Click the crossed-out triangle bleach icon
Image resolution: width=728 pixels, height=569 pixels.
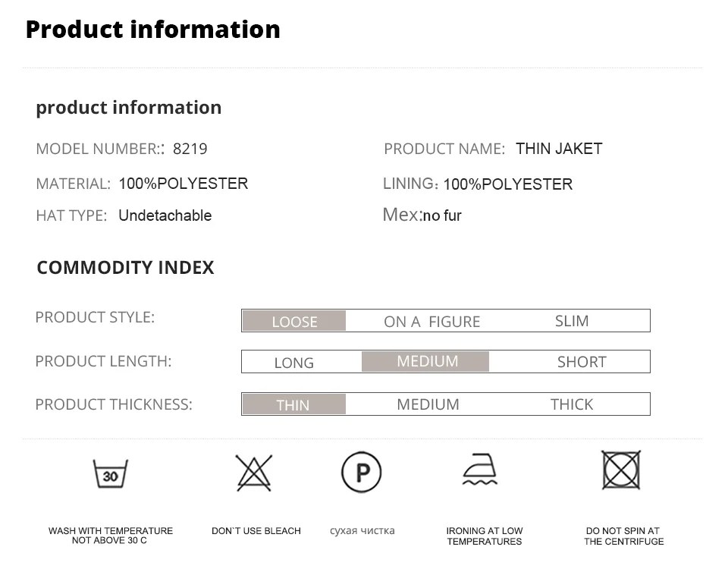(253, 473)
